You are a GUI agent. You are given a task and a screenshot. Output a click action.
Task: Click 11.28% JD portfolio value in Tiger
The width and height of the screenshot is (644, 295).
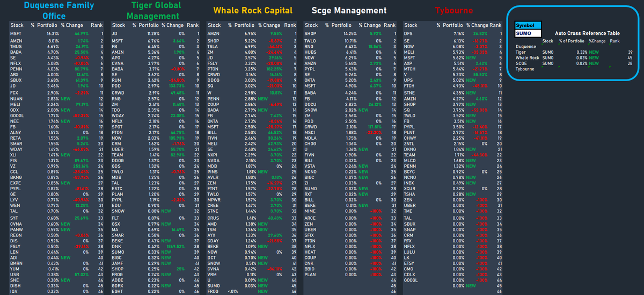point(152,33)
